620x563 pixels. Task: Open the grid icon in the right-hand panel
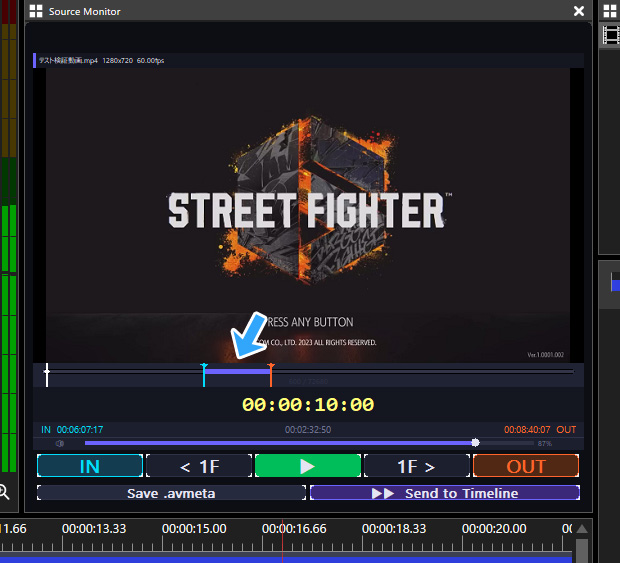click(610, 11)
